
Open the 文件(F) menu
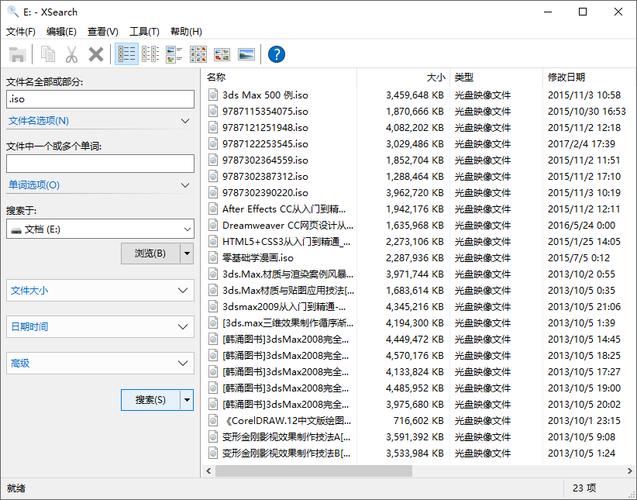tap(20, 32)
